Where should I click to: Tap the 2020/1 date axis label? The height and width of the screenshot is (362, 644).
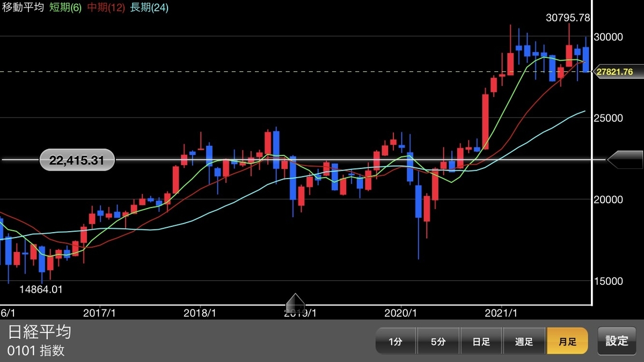click(x=401, y=313)
